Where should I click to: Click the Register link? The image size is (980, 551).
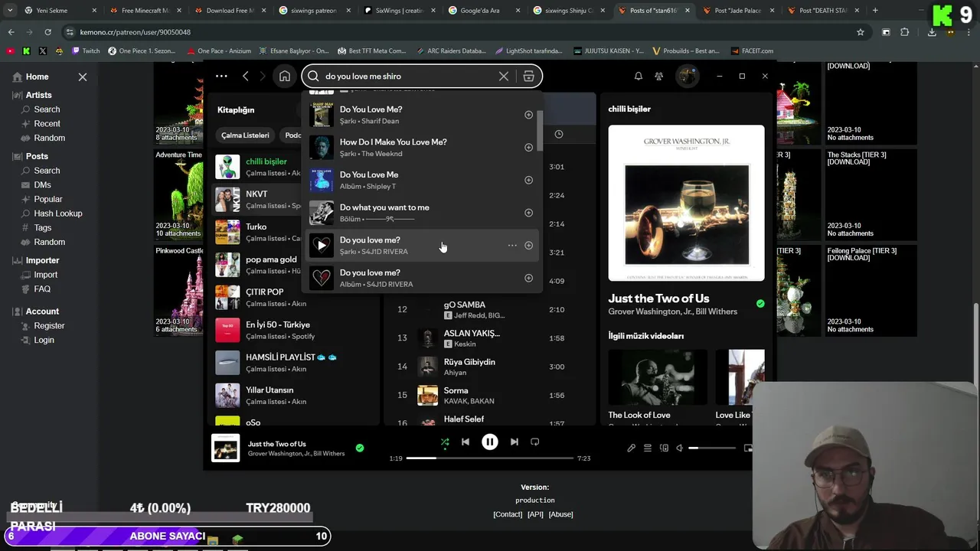[x=49, y=325]
